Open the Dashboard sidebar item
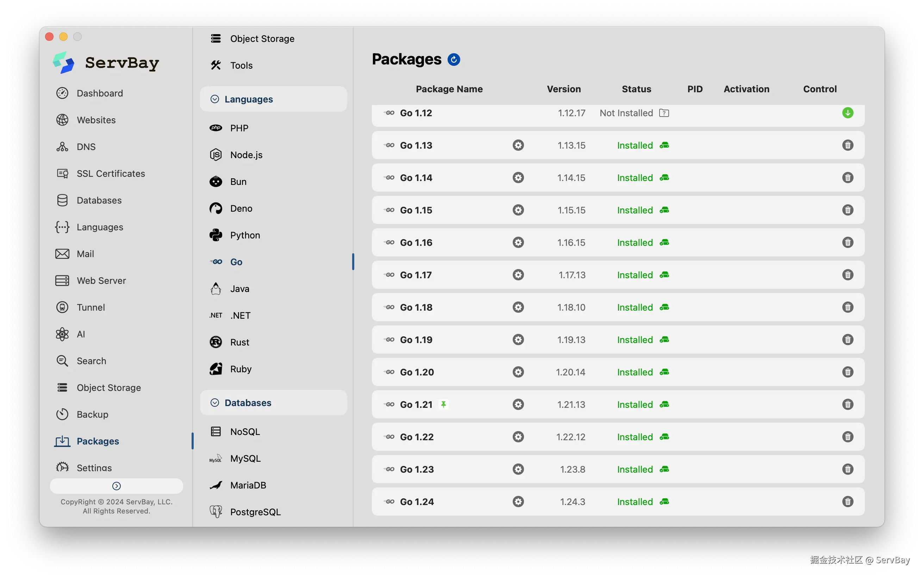 100,93
